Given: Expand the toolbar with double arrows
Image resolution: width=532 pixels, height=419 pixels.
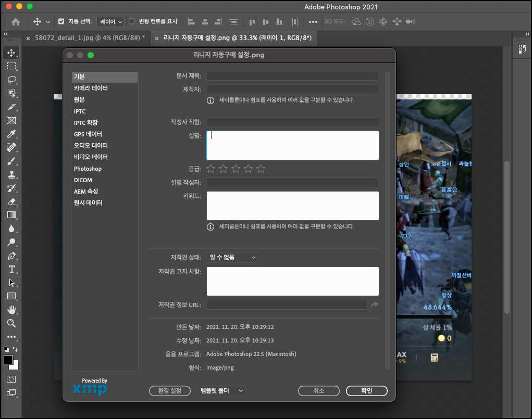Looking at the screenshot, I should click(x=6, y=34).
